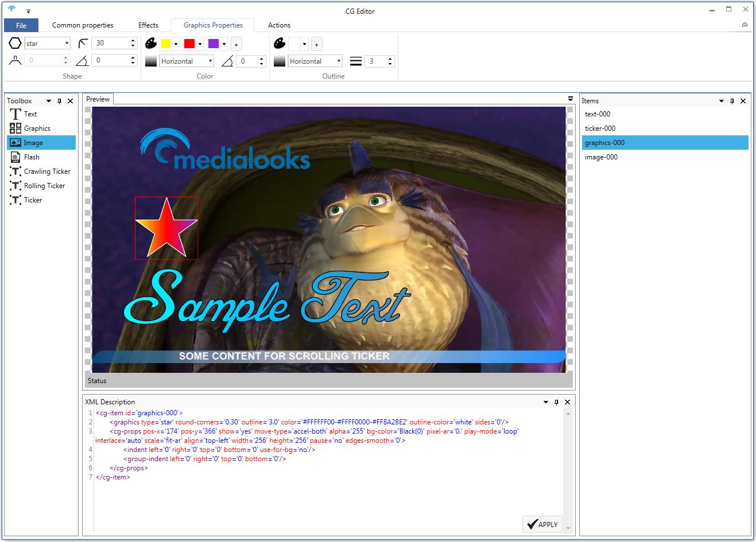Open the Outline gradient direction Horizontal dropdown

339,61
